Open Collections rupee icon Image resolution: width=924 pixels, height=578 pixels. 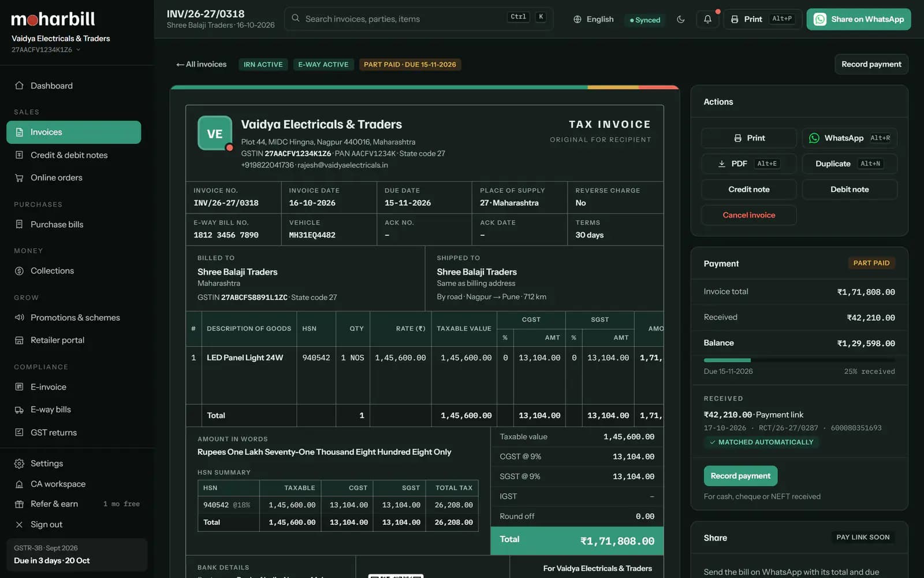click(19, 271)
